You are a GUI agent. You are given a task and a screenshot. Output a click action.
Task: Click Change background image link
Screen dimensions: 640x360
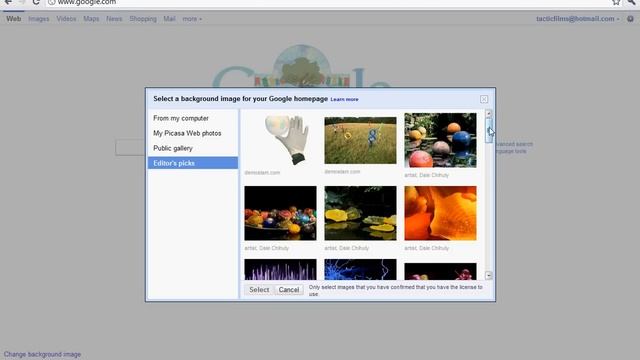[42, 354]
